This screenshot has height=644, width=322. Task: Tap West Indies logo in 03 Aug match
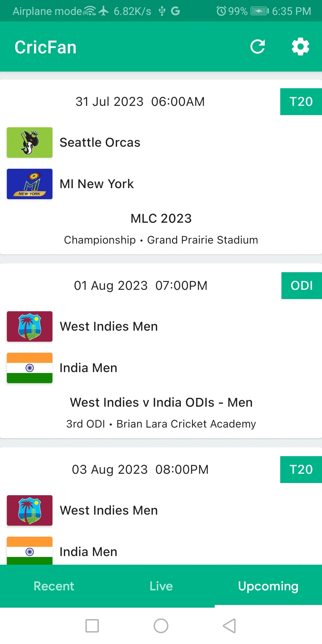[x=30, y=510]
